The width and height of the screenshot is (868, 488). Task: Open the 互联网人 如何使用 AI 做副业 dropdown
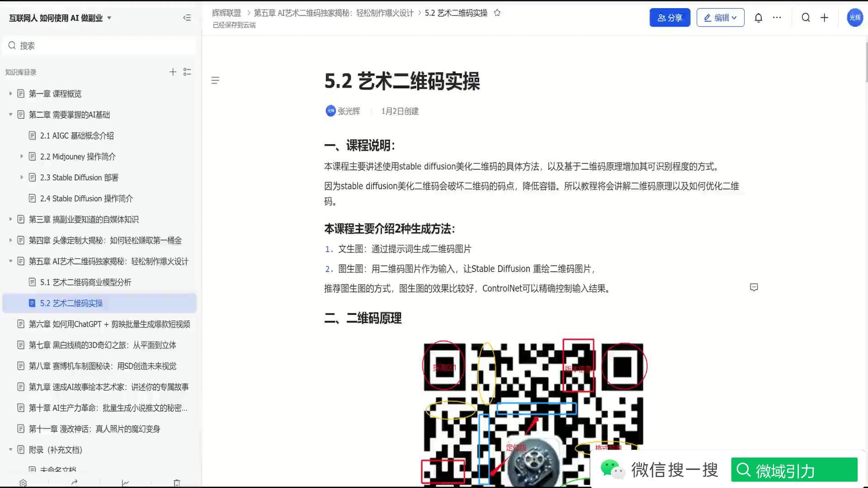(x=60, y=18)
